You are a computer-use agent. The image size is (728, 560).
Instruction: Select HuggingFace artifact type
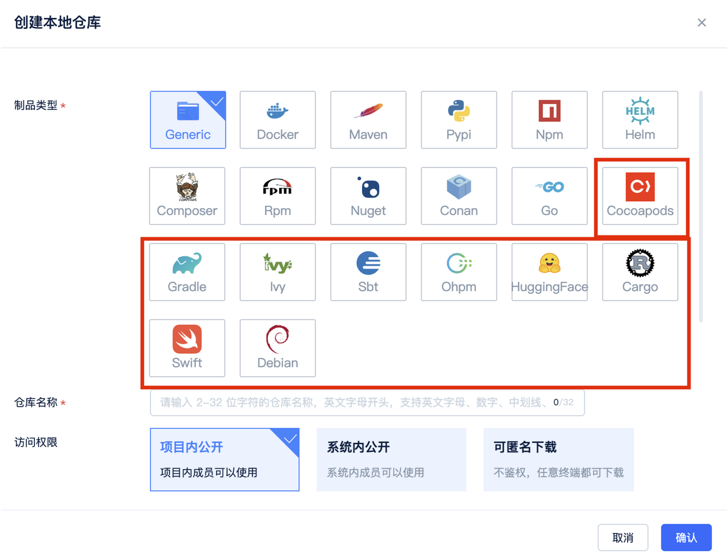click(x=549, y=272)
